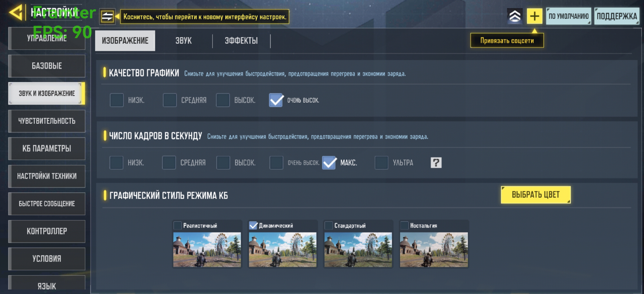Image resolution: width=644 pixels, height=294 pixels.
Task: Pick the Стандартный style preview image
Action: pos(358,250)
